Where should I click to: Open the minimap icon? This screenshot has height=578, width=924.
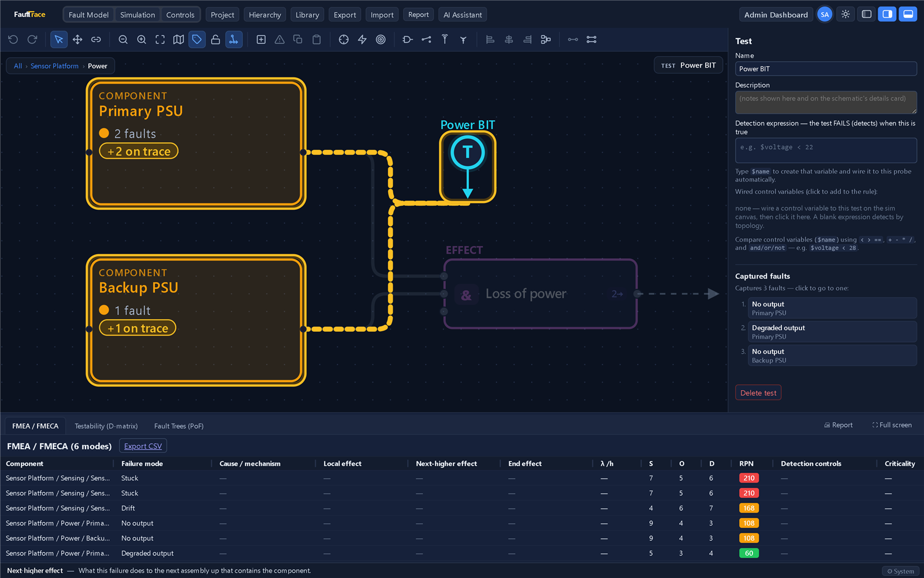(x=178, y=39)
